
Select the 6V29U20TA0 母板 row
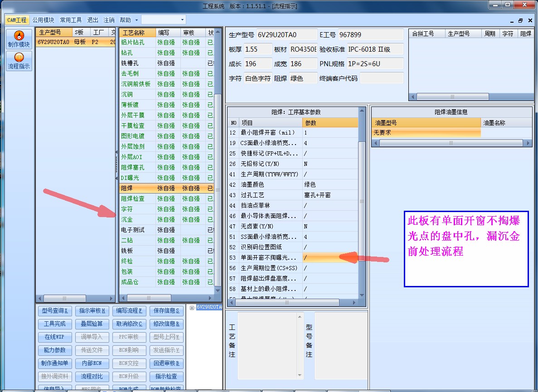pyautogui.click(x=76, y=42)
